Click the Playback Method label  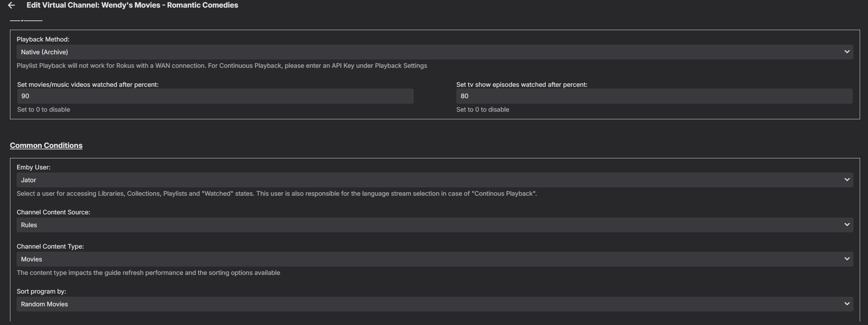click(43, 39)
